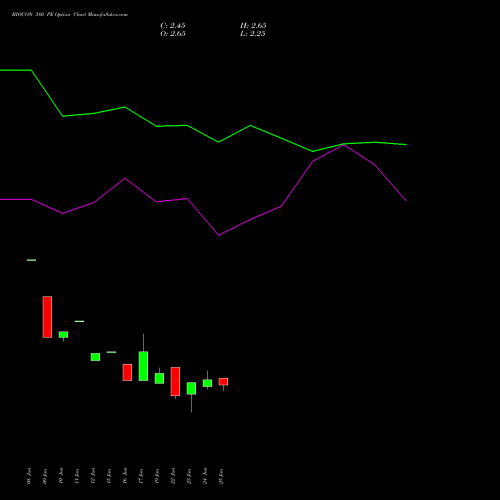This screenshot has width=500, height=500.
Task: Click the green candle above 23 Jan
Action: 191,388
